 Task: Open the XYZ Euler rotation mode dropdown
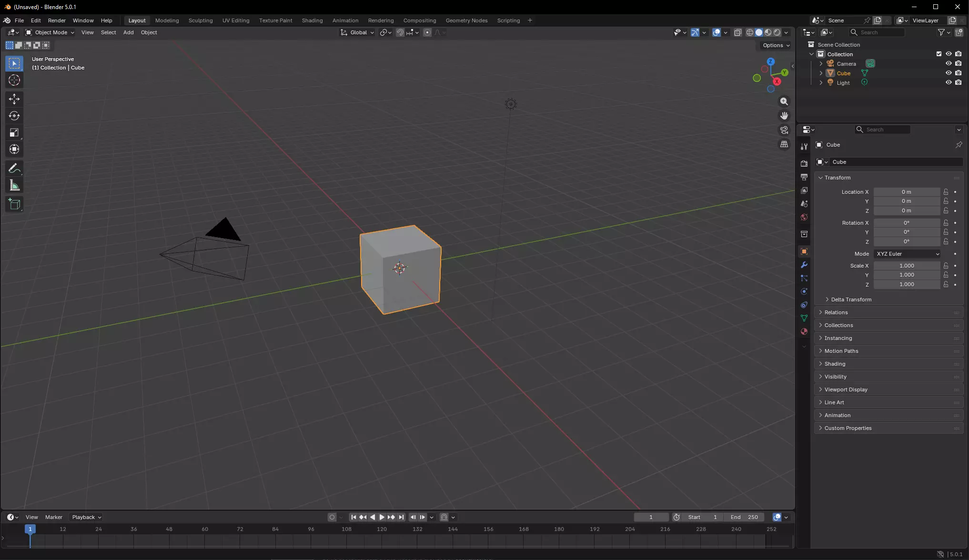click(x=907, y=254)
